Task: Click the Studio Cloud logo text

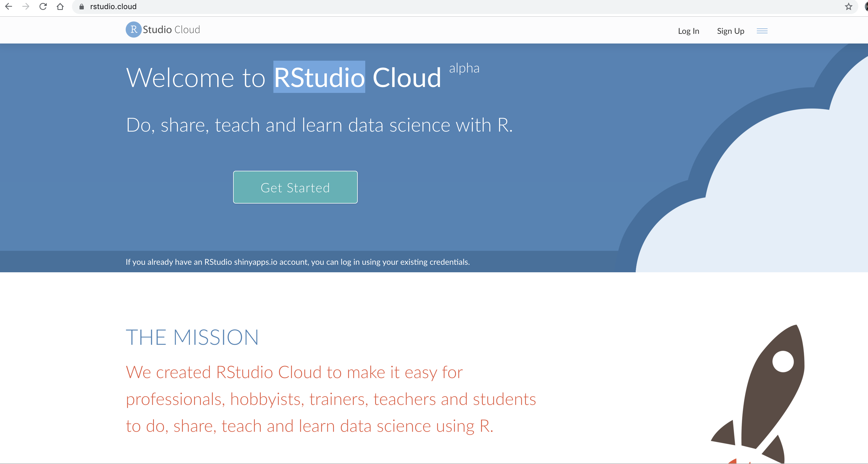Action: click(171, 30)
